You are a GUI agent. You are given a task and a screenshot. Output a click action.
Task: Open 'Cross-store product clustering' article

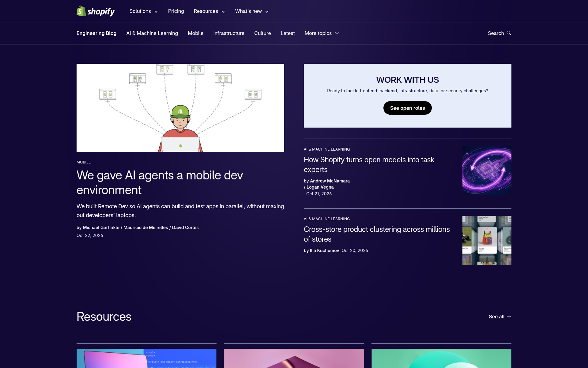[377, 234]
